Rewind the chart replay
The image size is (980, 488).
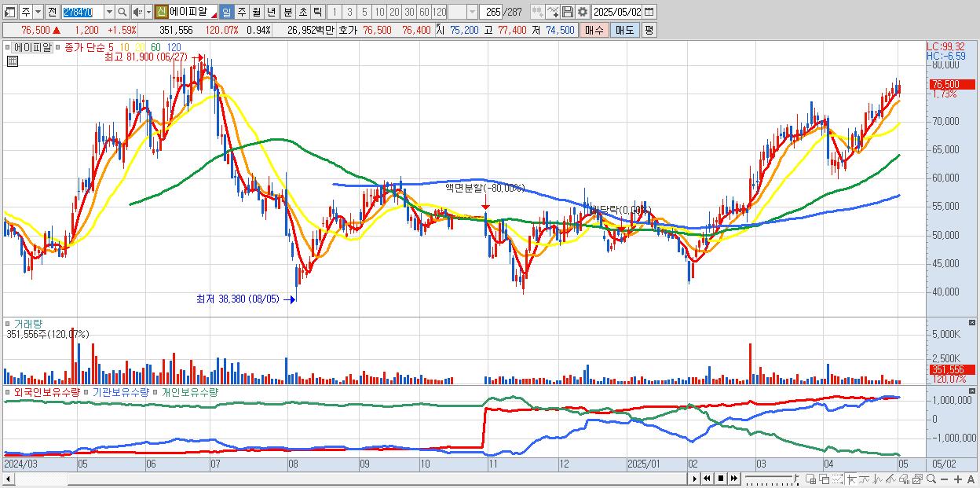tap(707, 479)
